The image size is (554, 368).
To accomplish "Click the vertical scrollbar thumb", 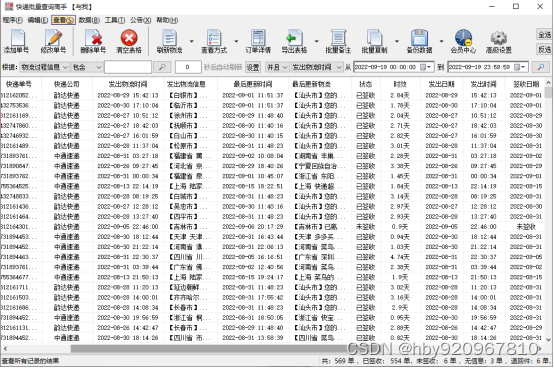I will [548, 93].
